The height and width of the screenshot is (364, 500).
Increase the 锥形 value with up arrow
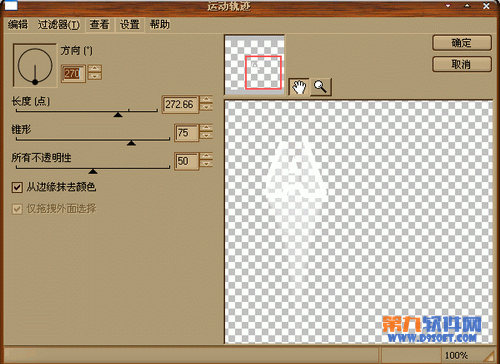coord(206,128)
